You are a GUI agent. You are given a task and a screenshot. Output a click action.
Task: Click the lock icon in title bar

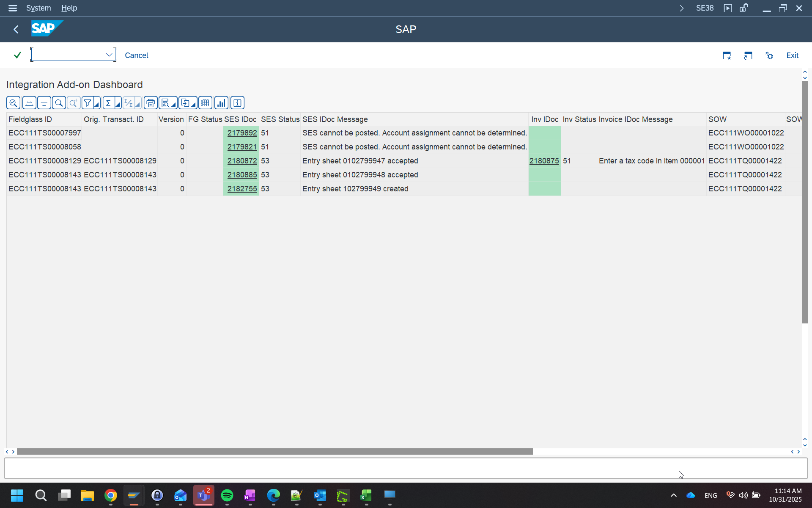(744, 8)
